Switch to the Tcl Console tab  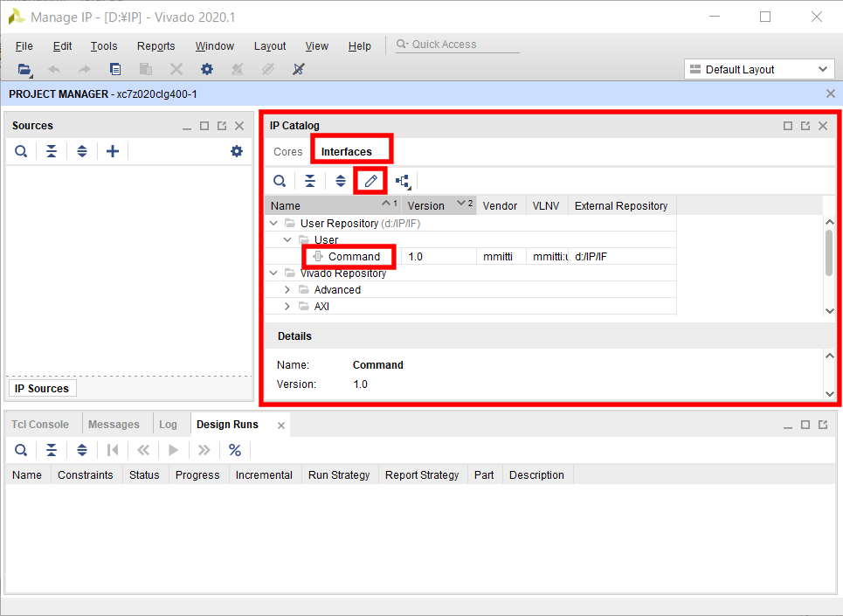[x=40, y=425]
